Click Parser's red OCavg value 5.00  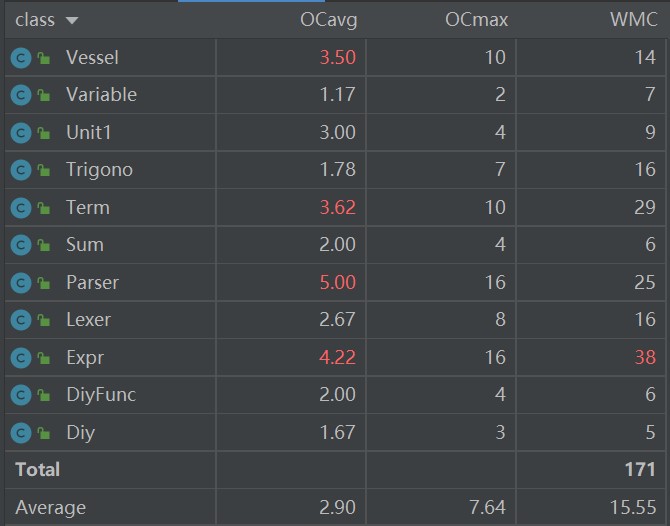[337, 283]
